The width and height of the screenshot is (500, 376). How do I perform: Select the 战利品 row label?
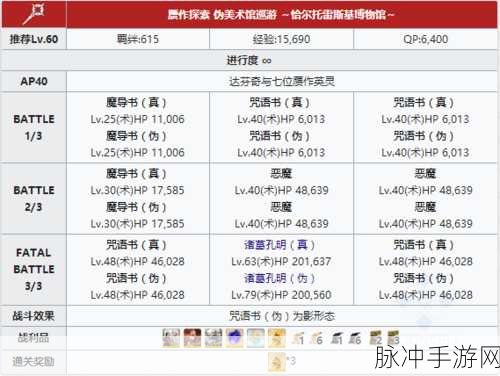coord(34,338)
